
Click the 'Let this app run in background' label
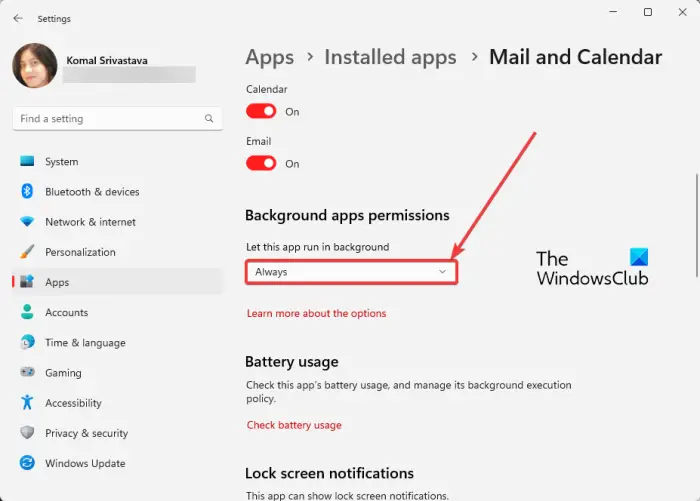(x=317, y=246)
